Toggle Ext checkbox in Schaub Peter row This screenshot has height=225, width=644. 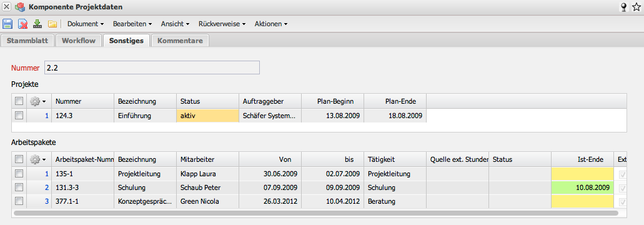click(623, 188)
